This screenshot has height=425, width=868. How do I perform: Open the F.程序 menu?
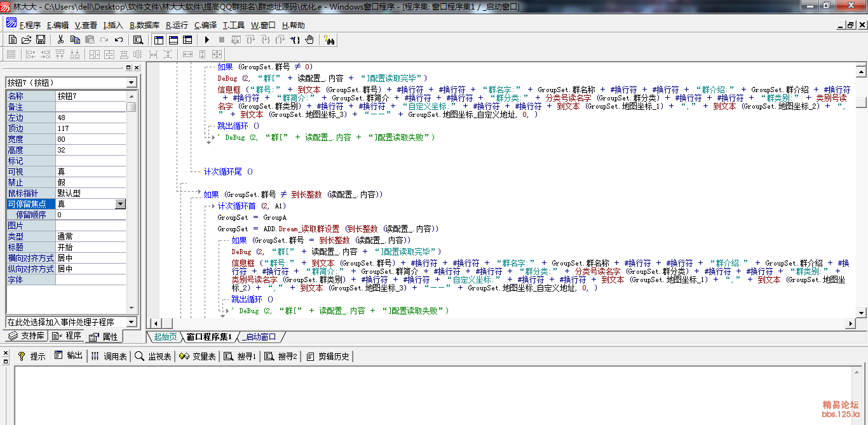point(30,25)
